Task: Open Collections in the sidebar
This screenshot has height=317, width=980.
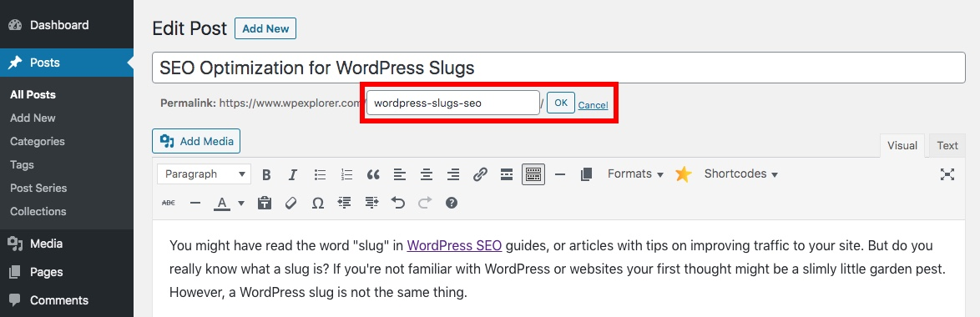Action: pos(38,211)
